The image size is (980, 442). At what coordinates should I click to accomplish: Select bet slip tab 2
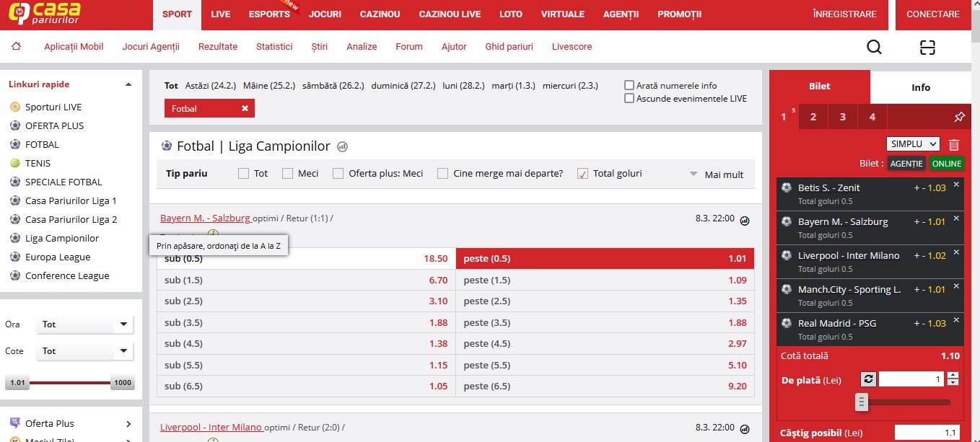click(x=813, y=117)
